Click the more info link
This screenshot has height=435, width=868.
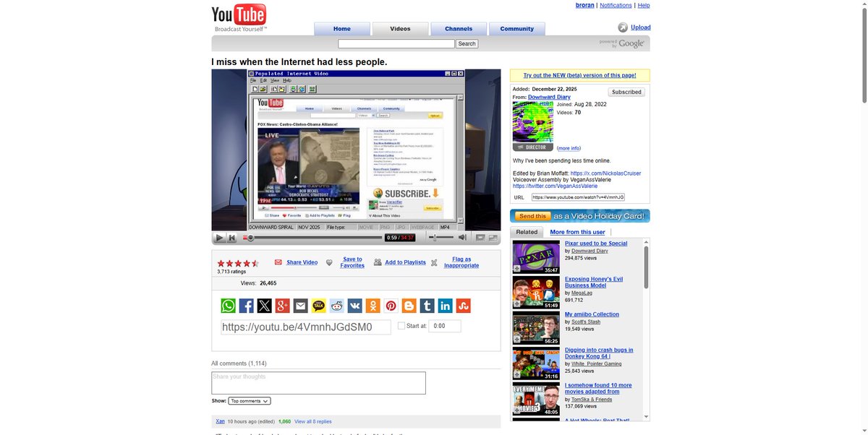569,148
